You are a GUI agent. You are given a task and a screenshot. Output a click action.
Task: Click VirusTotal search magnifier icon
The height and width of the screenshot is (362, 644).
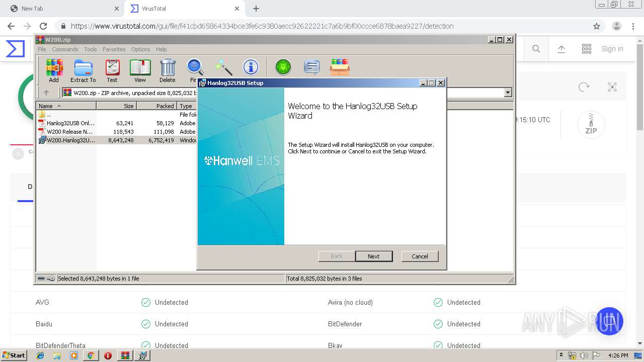[x=536, y=49]
